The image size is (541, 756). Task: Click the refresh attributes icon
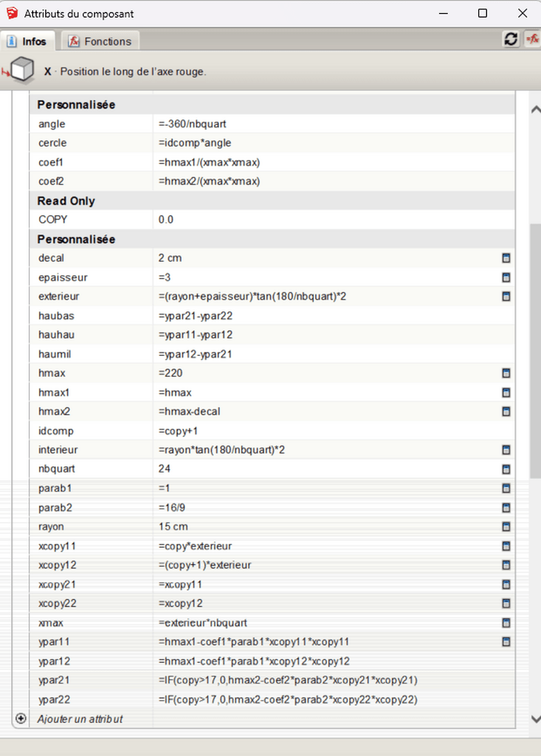point(511,40)
